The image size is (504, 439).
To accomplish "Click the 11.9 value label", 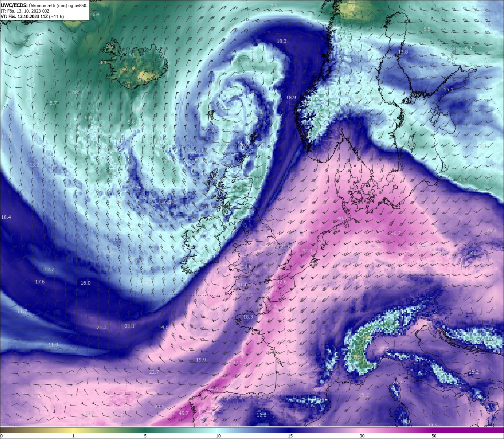I will click(x=53, y=345).
